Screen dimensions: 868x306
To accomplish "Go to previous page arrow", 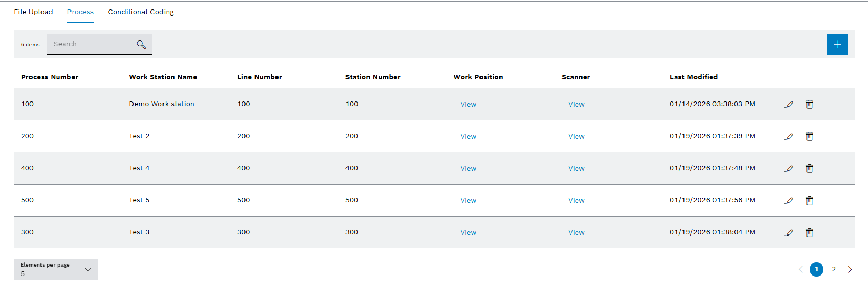I will point(801,269).
